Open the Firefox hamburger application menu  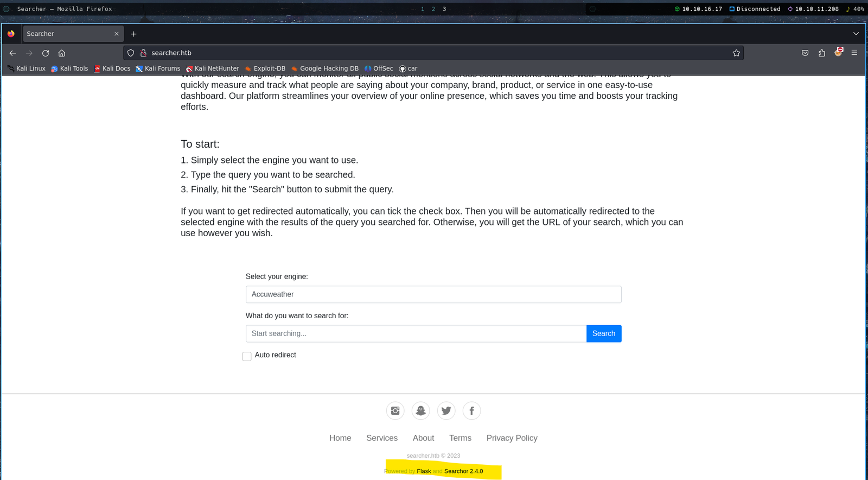(854, 53)
